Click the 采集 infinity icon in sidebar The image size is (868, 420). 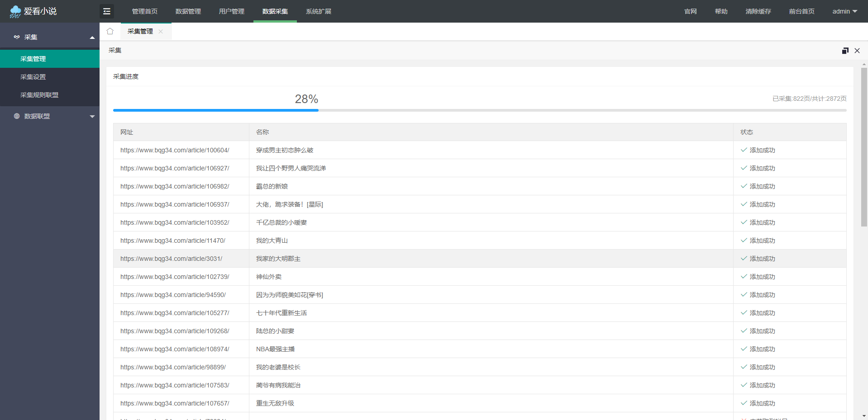click(x=17, y=37)
